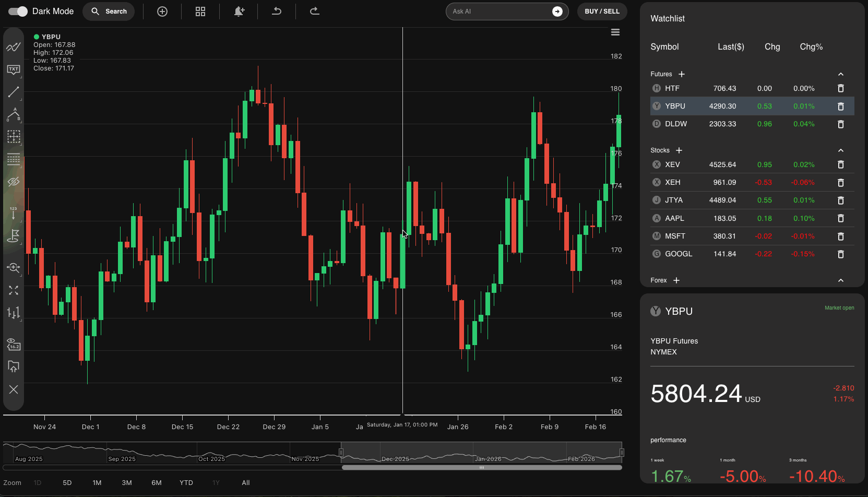Click the BUY / SELL button
The width and height of the screenshot is (868, 497).
click(x=602, y=11)
